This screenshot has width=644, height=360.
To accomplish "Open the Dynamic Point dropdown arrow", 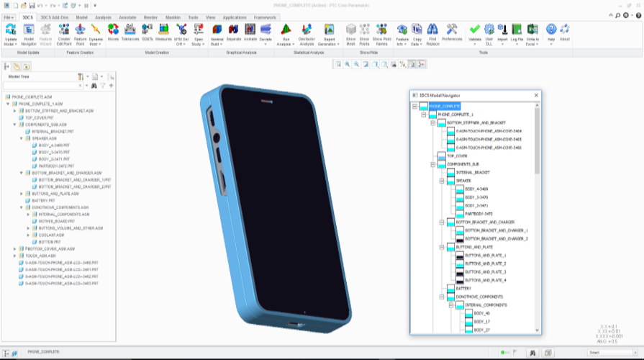I will click(100, 45).
